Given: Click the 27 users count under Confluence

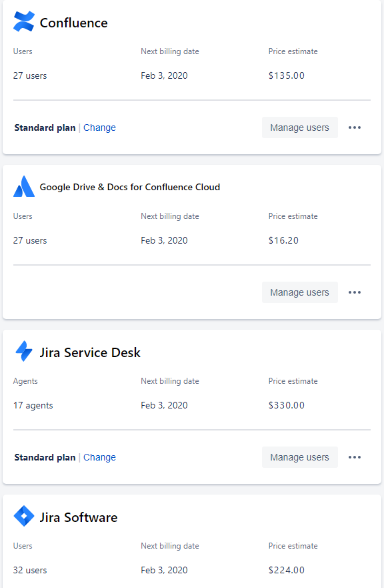Looking at the screenshot, I should tap(30, 75).
